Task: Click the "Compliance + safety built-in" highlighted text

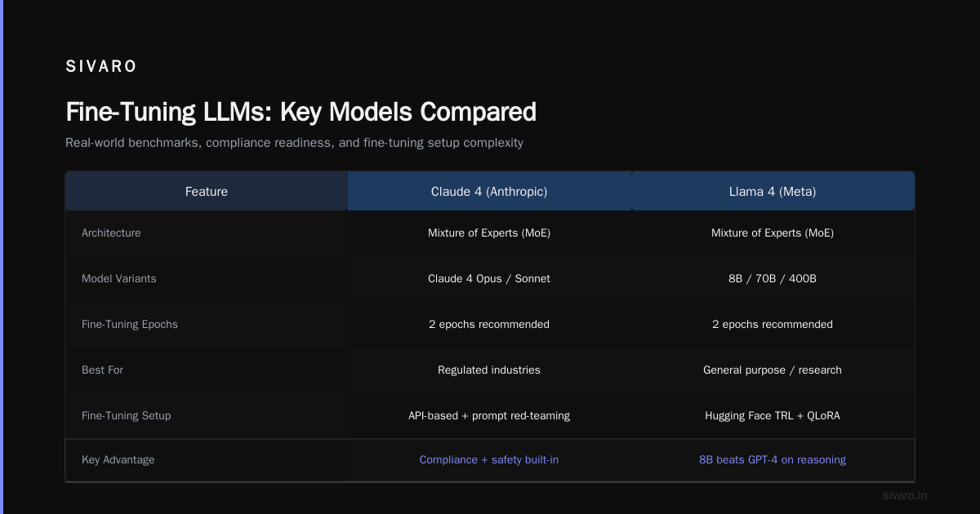Action: 489,460
